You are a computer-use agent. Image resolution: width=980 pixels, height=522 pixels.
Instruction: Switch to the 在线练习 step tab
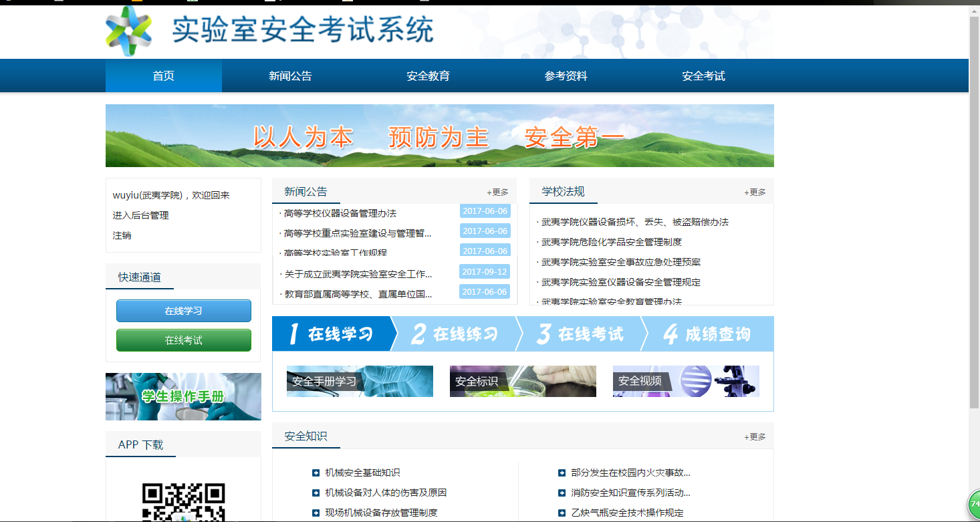[456, 334]
